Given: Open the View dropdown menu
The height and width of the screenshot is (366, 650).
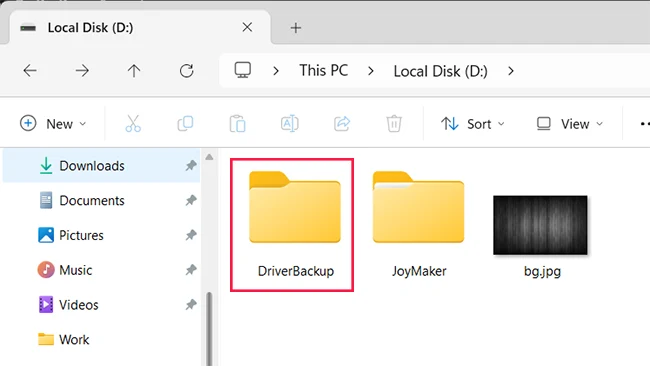Looking at the screenshot, I should coord(570,124).
